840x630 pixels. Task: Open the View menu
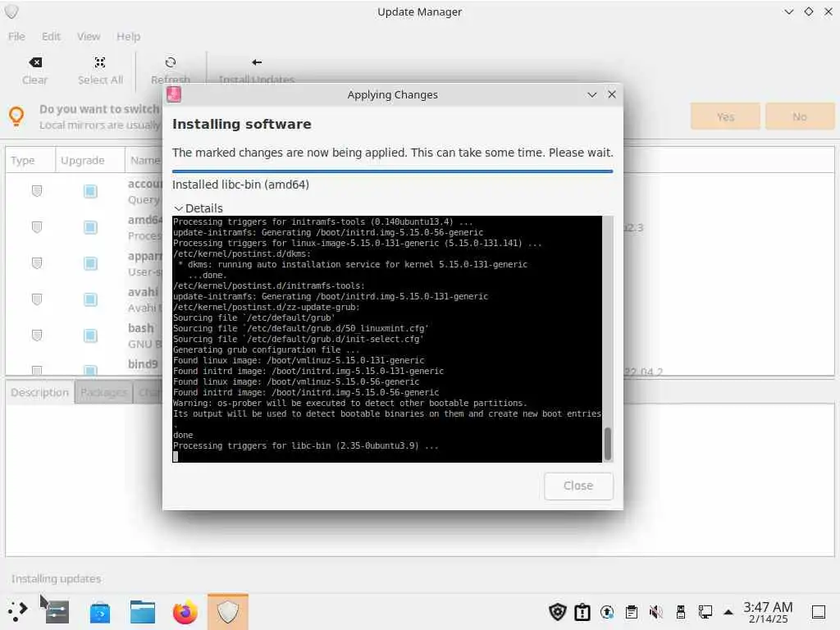click(x=89, y=36)
